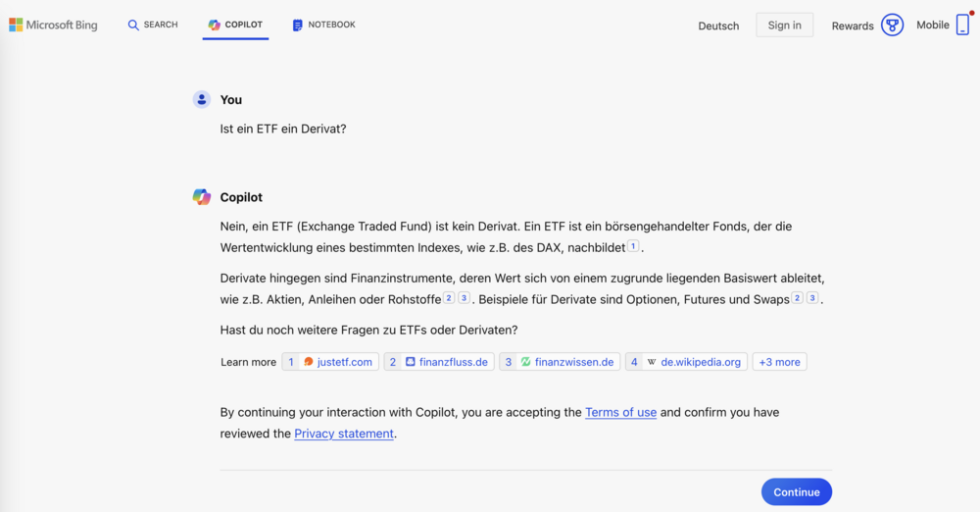980x512 pixels.
Task: Click the Sign in button
Action: 784,26
